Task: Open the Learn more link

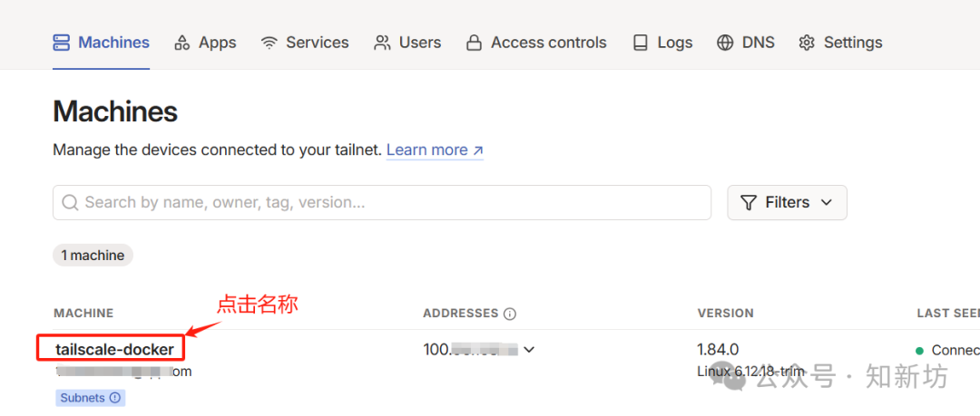Action: click(x=435, y=150)
